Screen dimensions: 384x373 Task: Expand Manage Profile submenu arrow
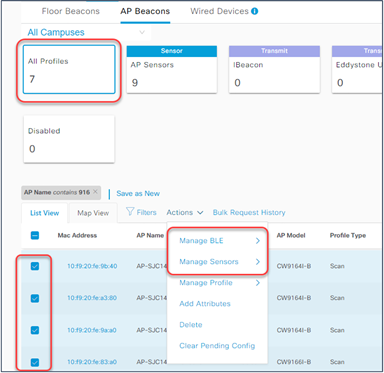click(258, 283)
